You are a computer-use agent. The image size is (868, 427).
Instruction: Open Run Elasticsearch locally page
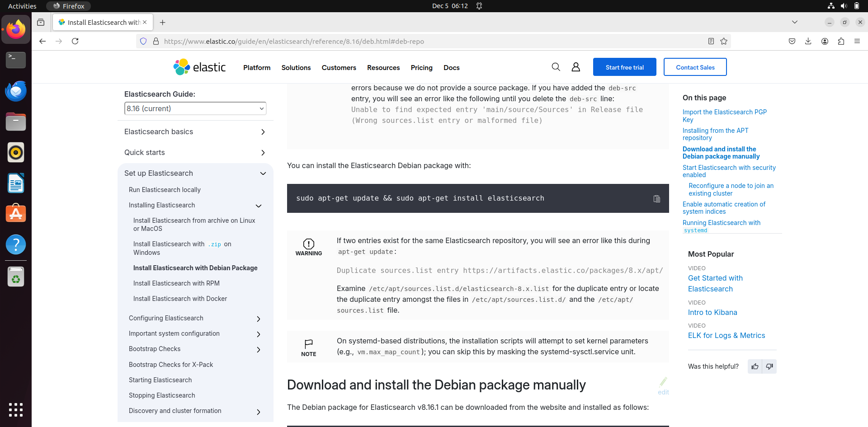165,190
